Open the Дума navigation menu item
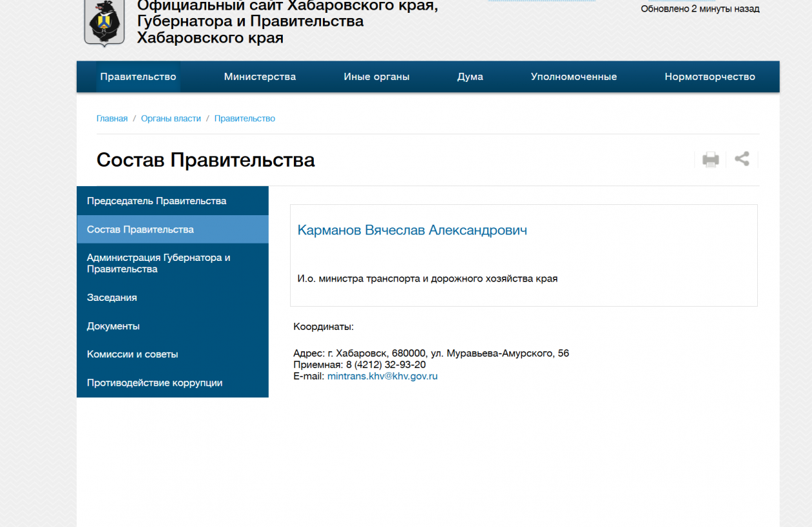812x527 pixels. coord(470,77)
